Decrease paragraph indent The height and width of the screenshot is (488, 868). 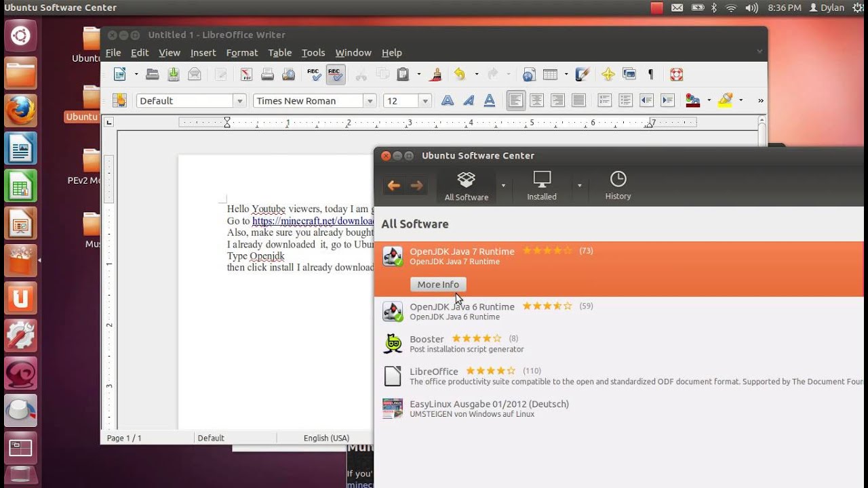tap(646, 100)
